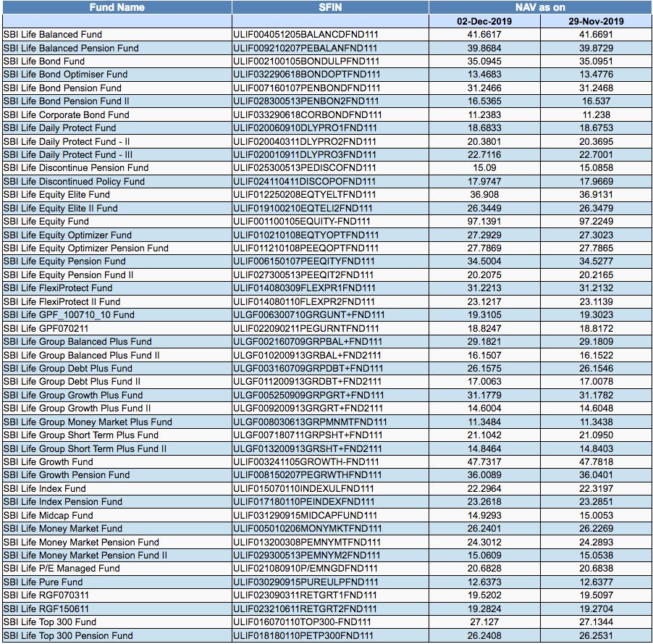Select the 29-Nov-2019 date subheader

tap(596, 21)
